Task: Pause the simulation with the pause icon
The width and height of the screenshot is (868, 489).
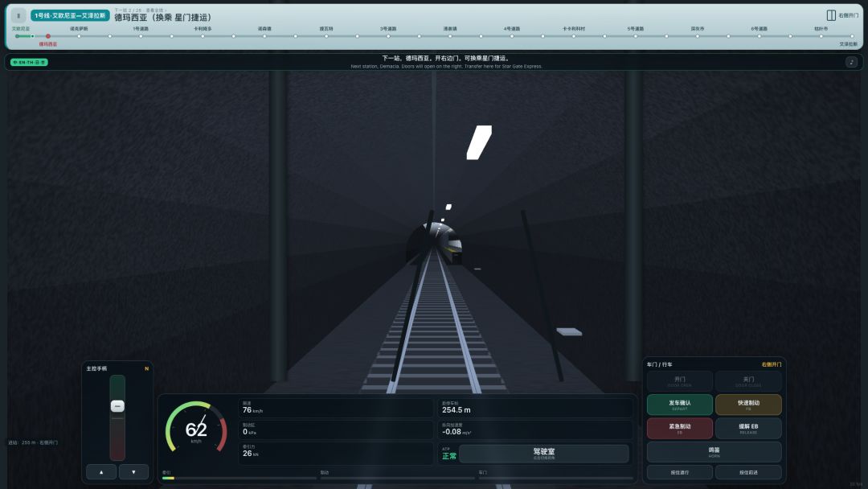Action: [x=18, y=15]
